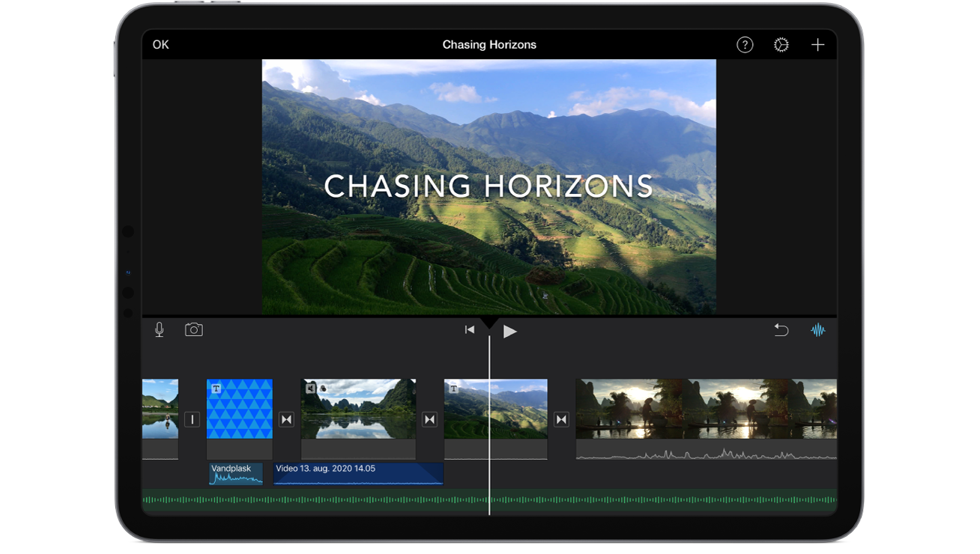Open the camera capture icon
The height and width of the screenshot is (554, 980).
point(194,329)
